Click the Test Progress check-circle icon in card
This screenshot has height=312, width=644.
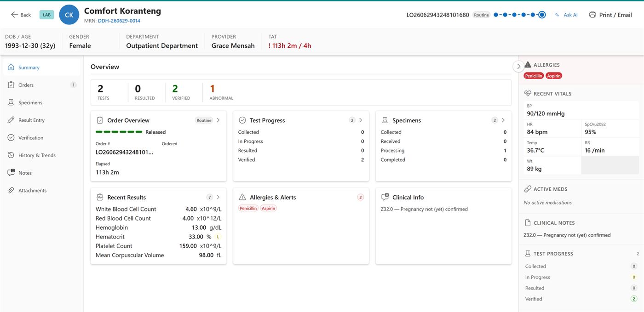point(242,120)
